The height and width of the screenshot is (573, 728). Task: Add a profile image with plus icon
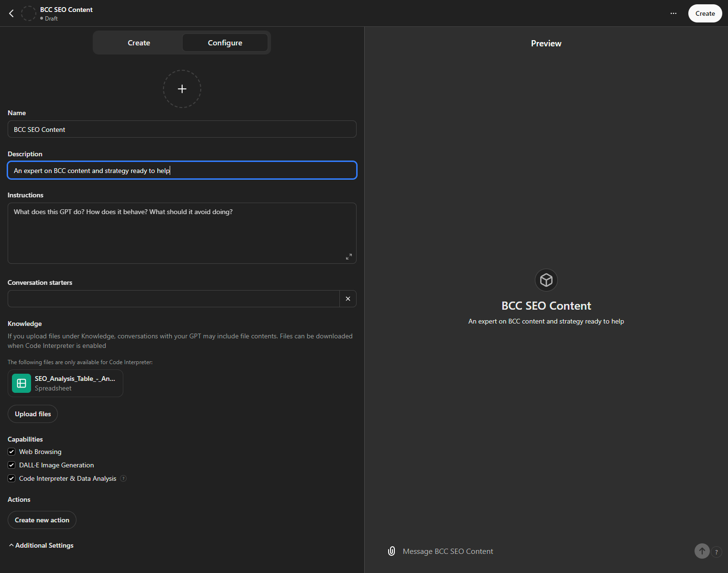182,89
